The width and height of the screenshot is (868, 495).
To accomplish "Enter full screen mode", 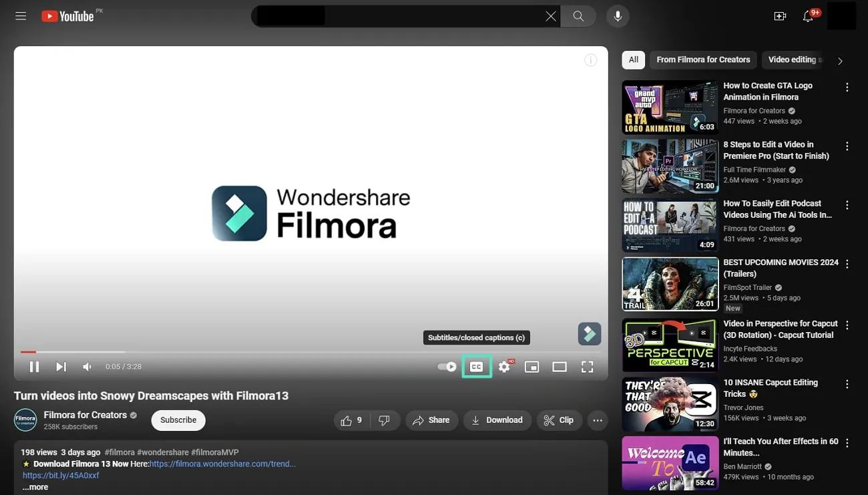I will pos(587,367).
